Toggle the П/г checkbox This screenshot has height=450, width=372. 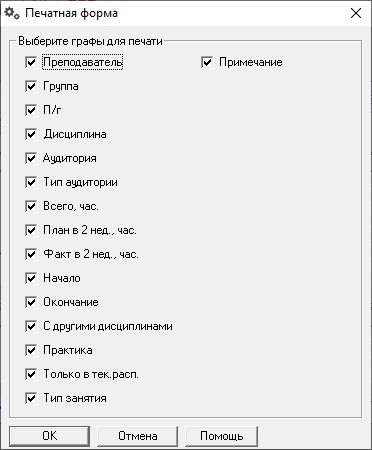[x=31, y=110]
